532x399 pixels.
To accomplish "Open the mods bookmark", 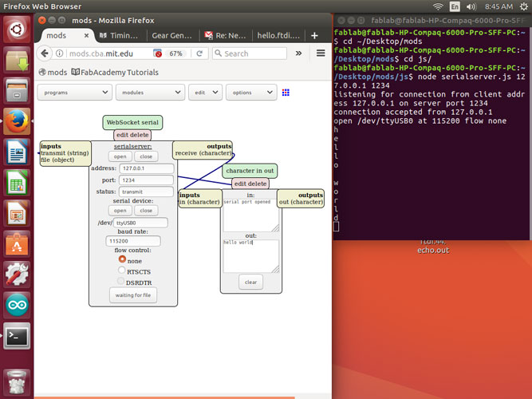I will [53, 73].
